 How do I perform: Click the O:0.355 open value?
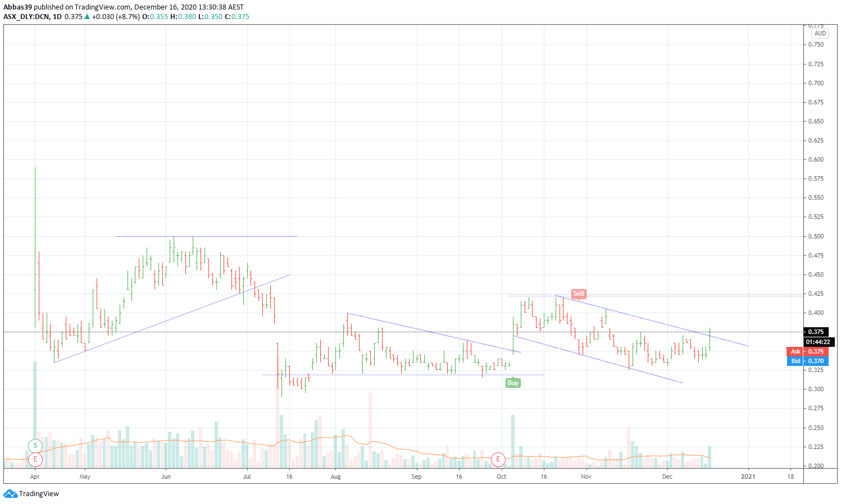155,17
